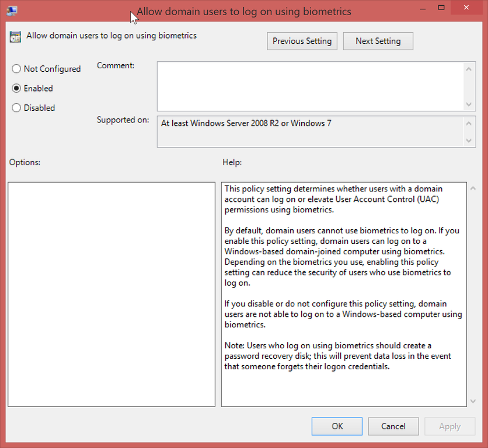The height and width of the screenshot is (448, 488).
Task: Select the Not Configured radio button
Action: (16, 69)
